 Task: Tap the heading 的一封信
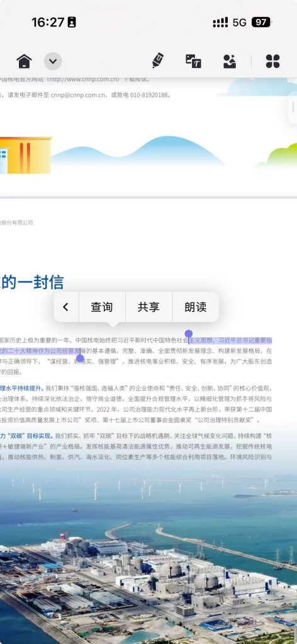pos(31,282)
